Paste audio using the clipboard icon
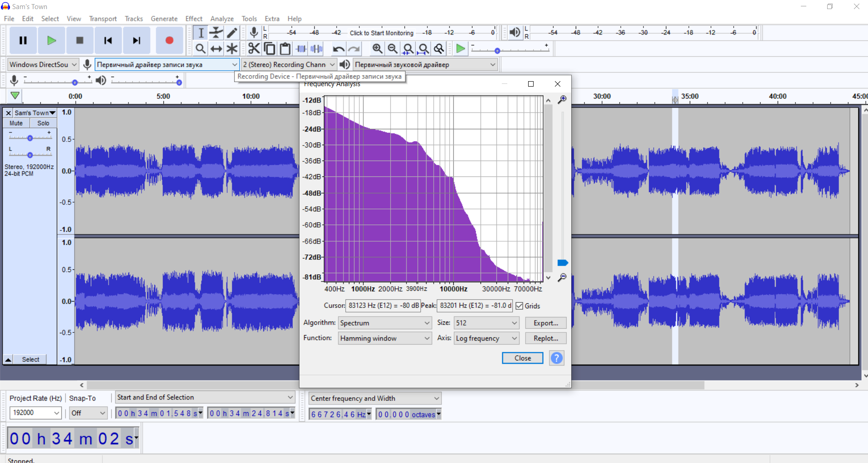The image size is (868, 463). coord(285,49)
